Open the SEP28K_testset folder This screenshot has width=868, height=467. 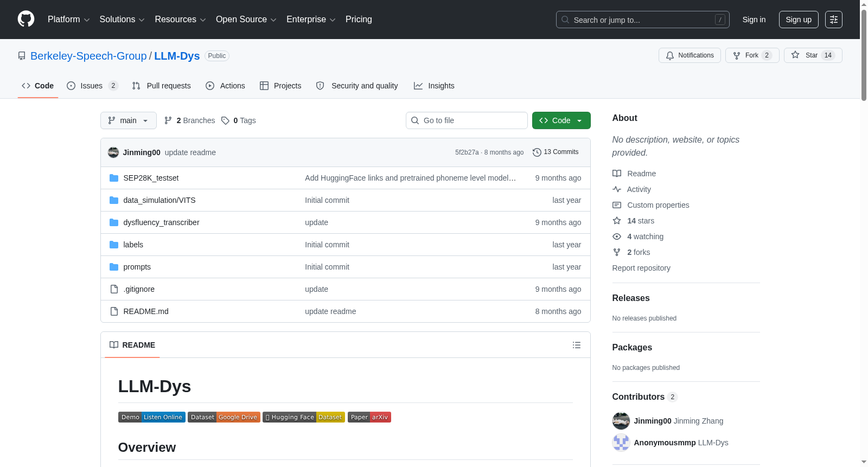click(151, 178)
